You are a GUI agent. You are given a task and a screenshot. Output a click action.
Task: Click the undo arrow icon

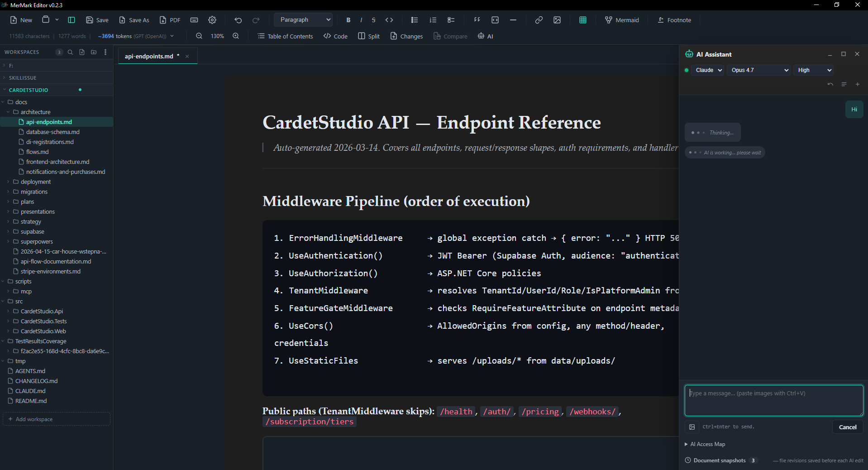point(238,20)
